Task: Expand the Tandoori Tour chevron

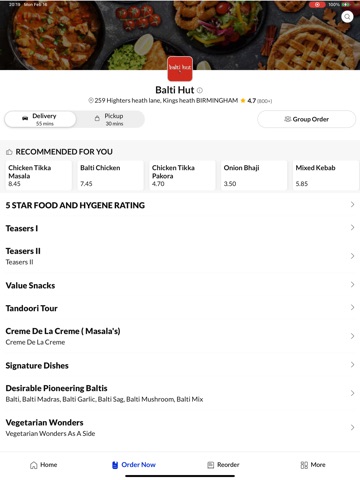Action: click(352, 308)
